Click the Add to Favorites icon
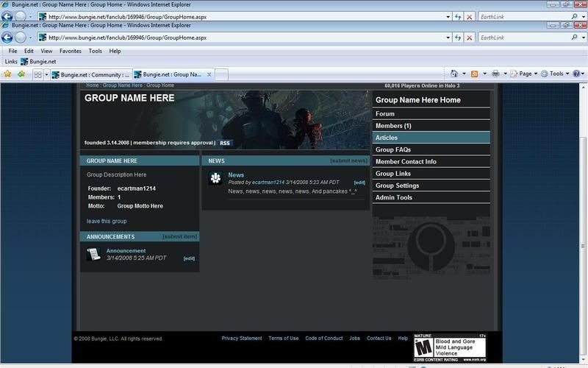 [21, 74]
